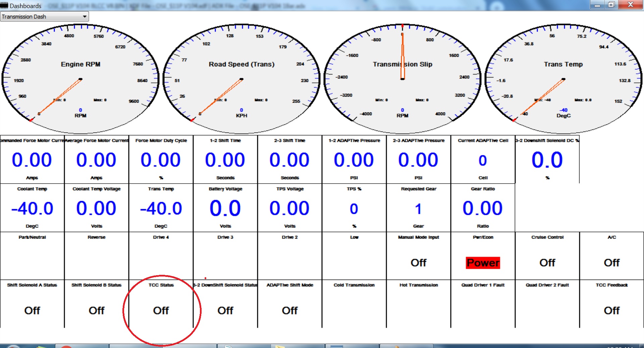Click the Hot Transmission label
644x348 pixels.
[419, 285]
